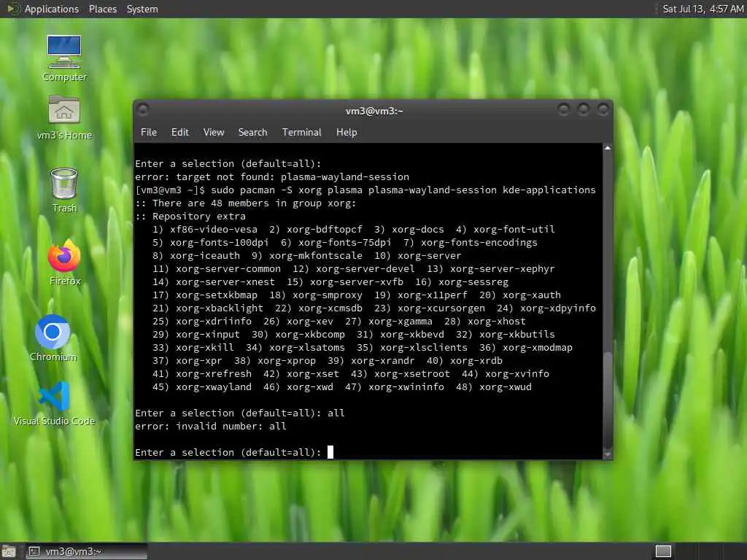Click the 'sudo pacman -S xorg' command line
The image size is (747, 560).
pos(365,190)
